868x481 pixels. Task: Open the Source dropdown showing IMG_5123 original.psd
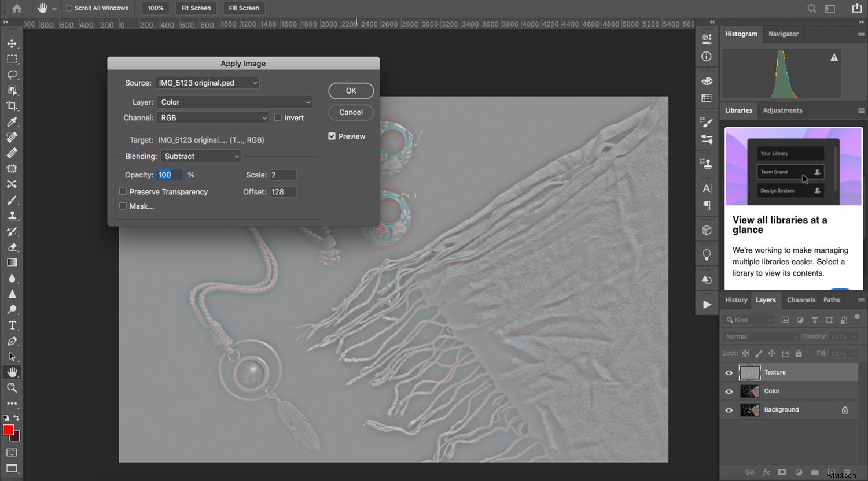click(207, 82)
